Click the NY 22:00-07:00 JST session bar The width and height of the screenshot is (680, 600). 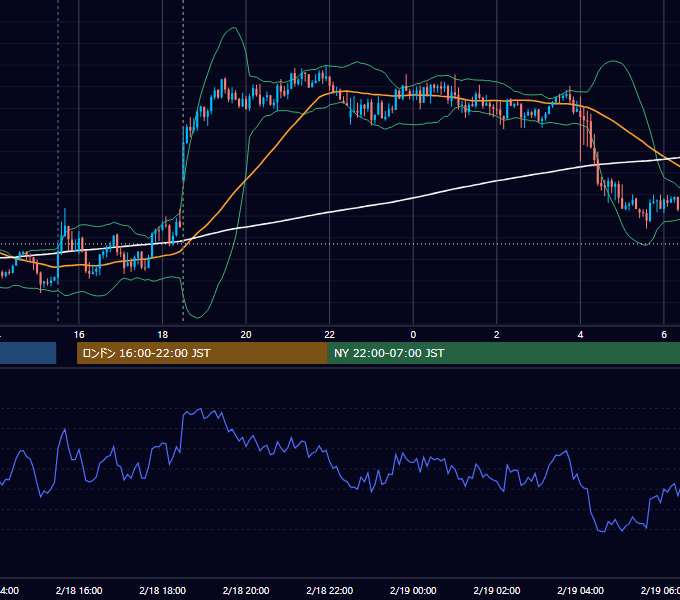[503, 353]
